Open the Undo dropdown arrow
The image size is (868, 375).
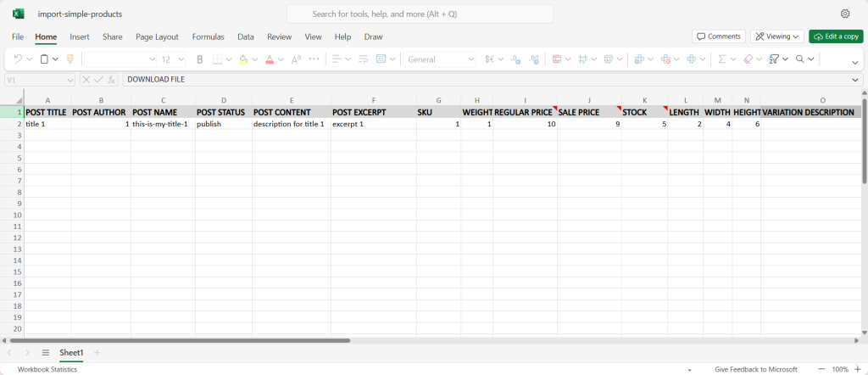tap(30, 59)
